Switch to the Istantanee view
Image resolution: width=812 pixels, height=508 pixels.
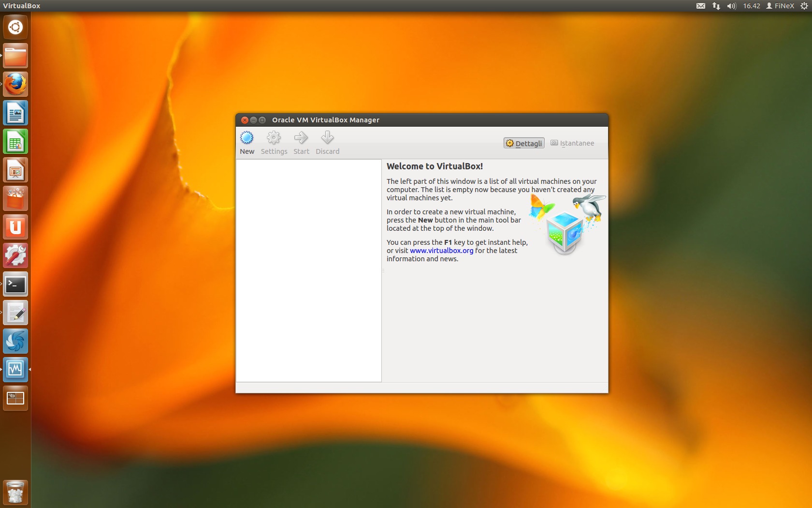(573, 143)
